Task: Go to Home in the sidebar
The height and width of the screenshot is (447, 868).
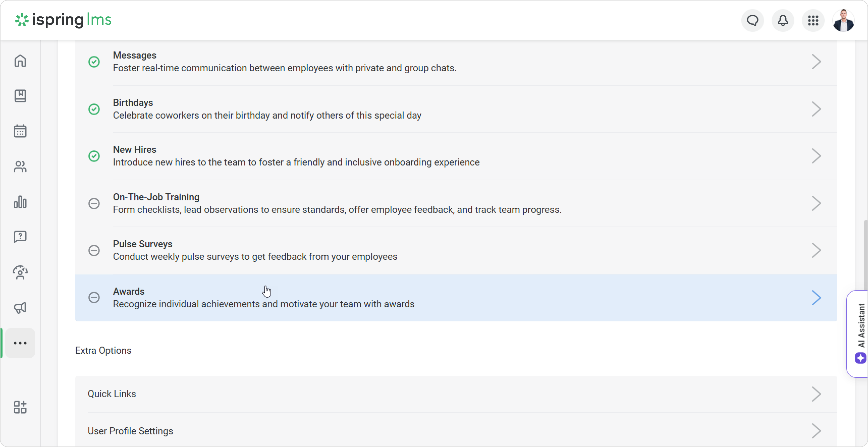Action: coord(20,61)
